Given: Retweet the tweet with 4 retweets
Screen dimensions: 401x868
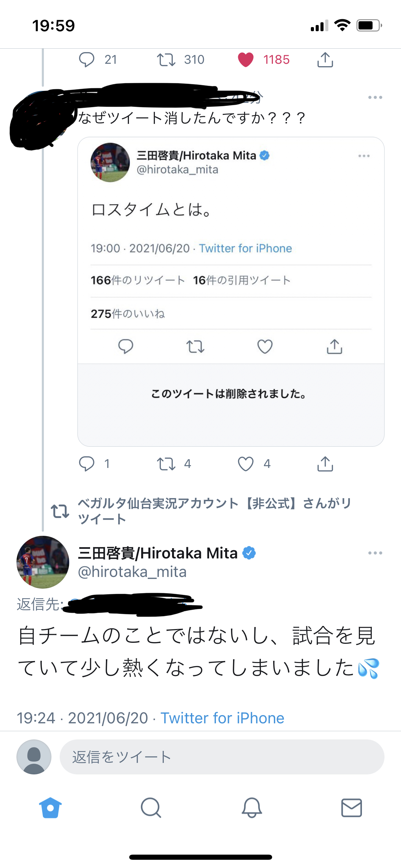Looking at the screenshot, I should pyautogui.click(x=166, y=464).
